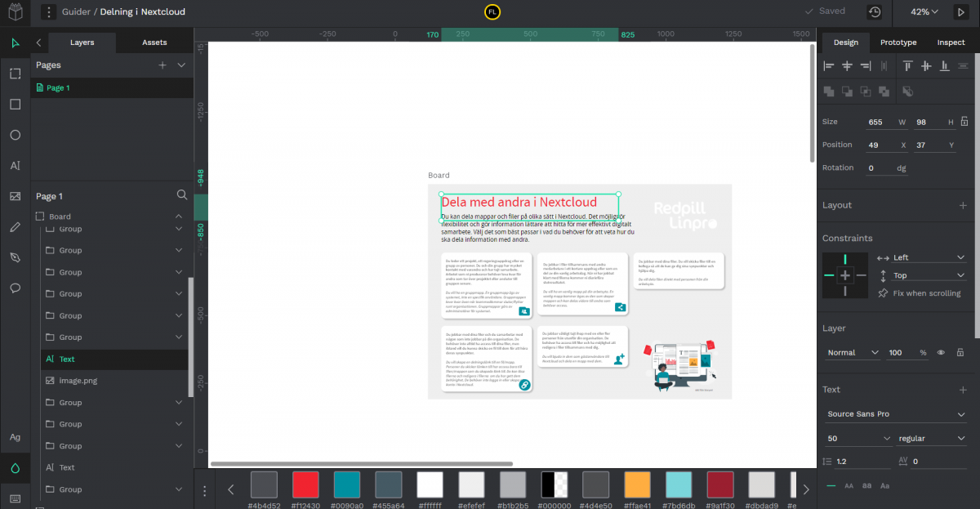Click the Penpot logo icon
This screenshot has width=980, height=509.
point(15,12)
